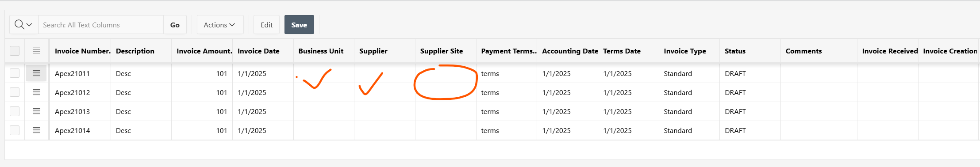Open the Business Unit column header menu
980x167 pixels.
321,51
